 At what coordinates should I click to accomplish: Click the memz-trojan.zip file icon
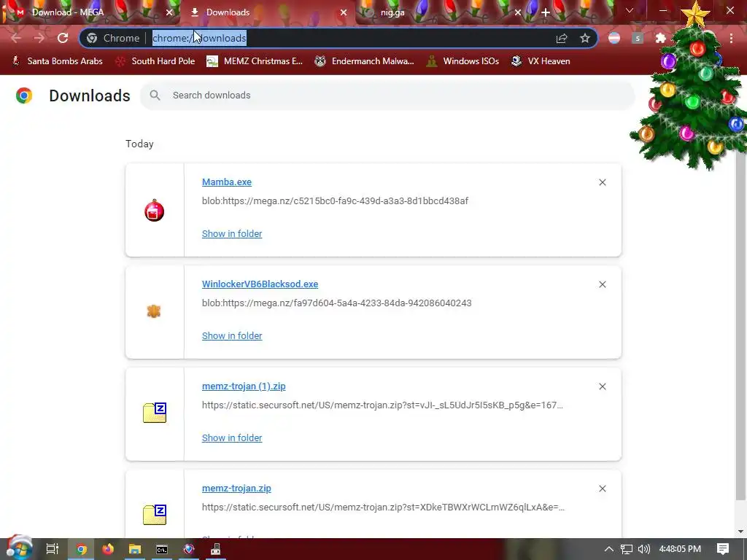pos(155,515)
